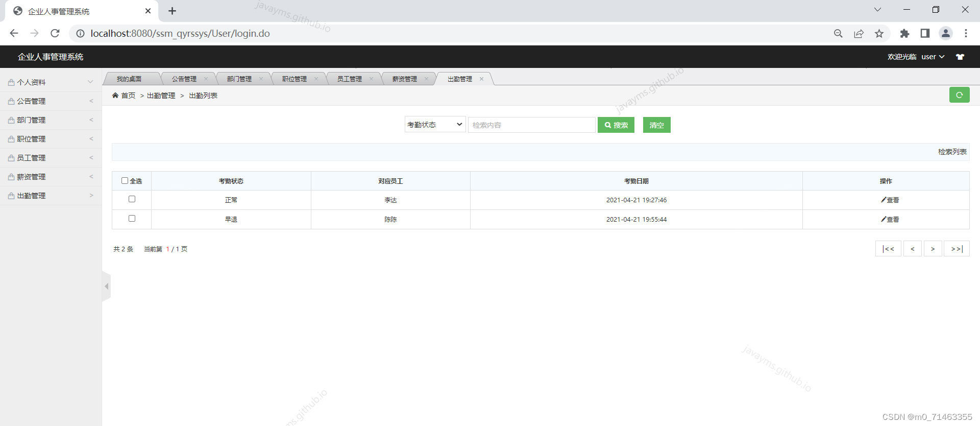This screenshot has width=980, height=426.
Task: View the record for 李达
Action: click(890, 200)
